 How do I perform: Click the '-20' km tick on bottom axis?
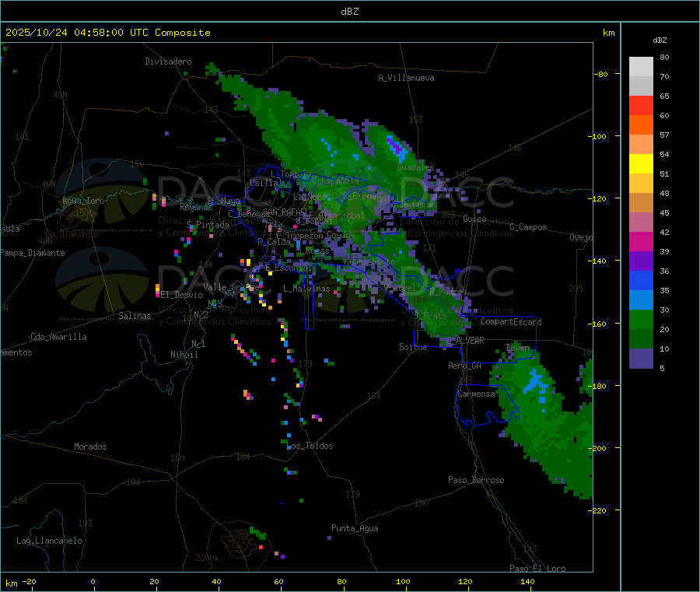(x=30, y=581)
